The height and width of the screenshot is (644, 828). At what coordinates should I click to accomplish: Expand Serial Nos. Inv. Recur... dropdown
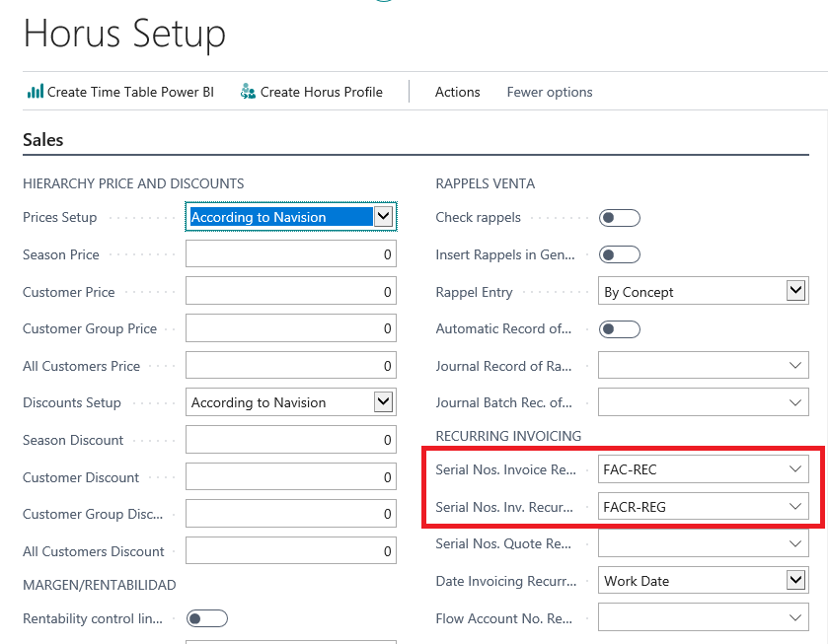coord(795,506)
